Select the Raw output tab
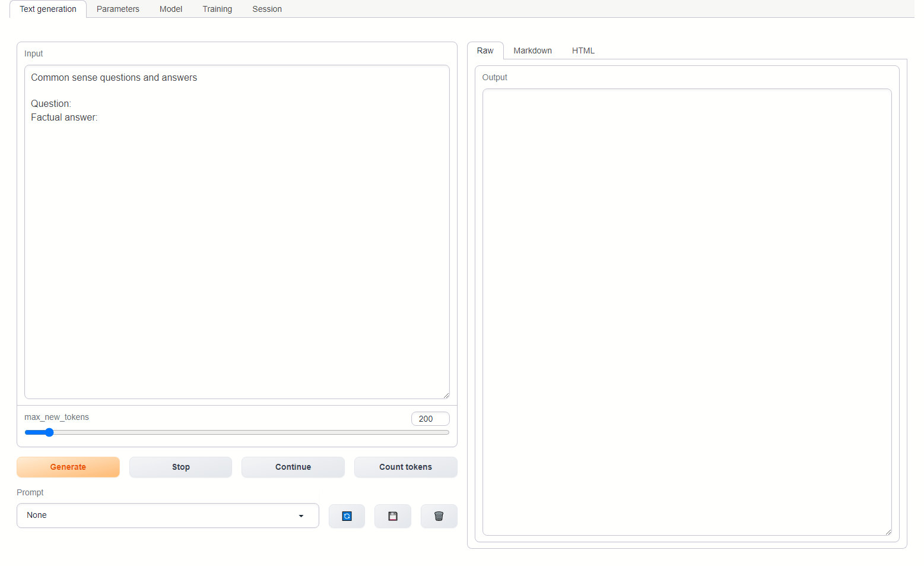This screenshot has height=566, width=924. click(485, 50)
